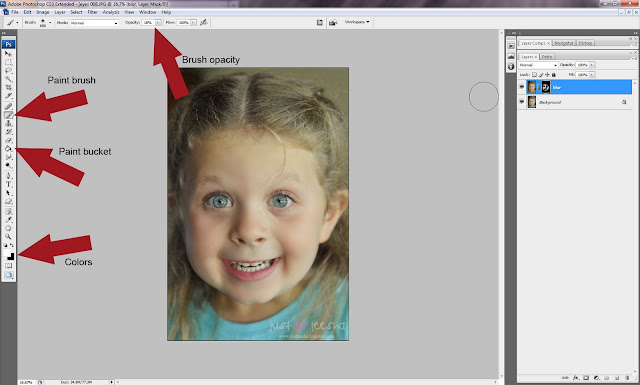The image size is (640, 385).
Task: Open the Workspace dropdown
Action: [x=357, y=22]
